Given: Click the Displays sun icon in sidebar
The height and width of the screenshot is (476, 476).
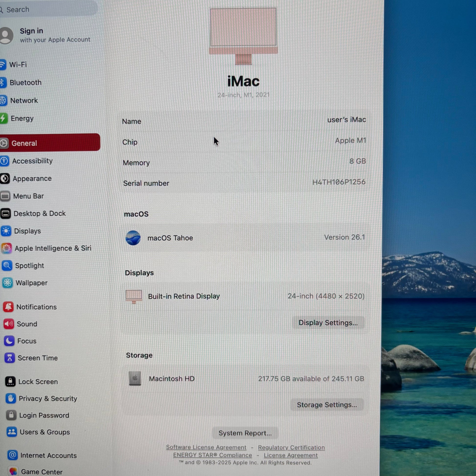Looking at the screenshot, I should pyautogui.click(x=6, y=231).
